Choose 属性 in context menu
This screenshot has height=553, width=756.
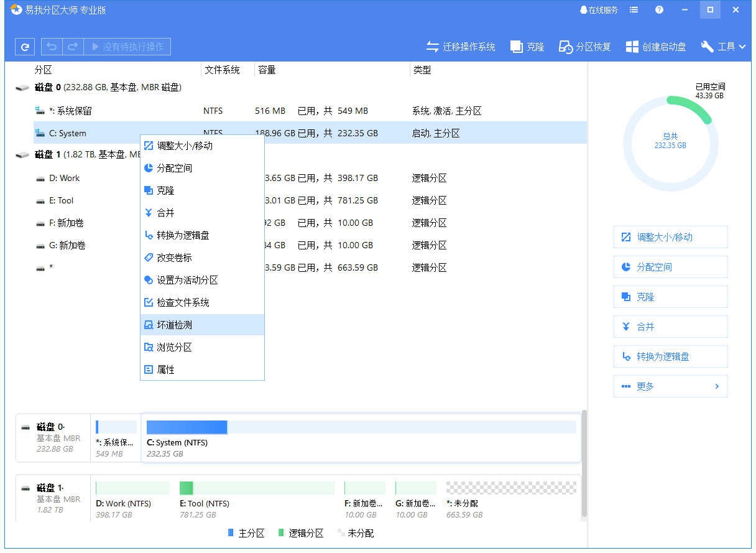pyautogui.click(x=202, y=369)
